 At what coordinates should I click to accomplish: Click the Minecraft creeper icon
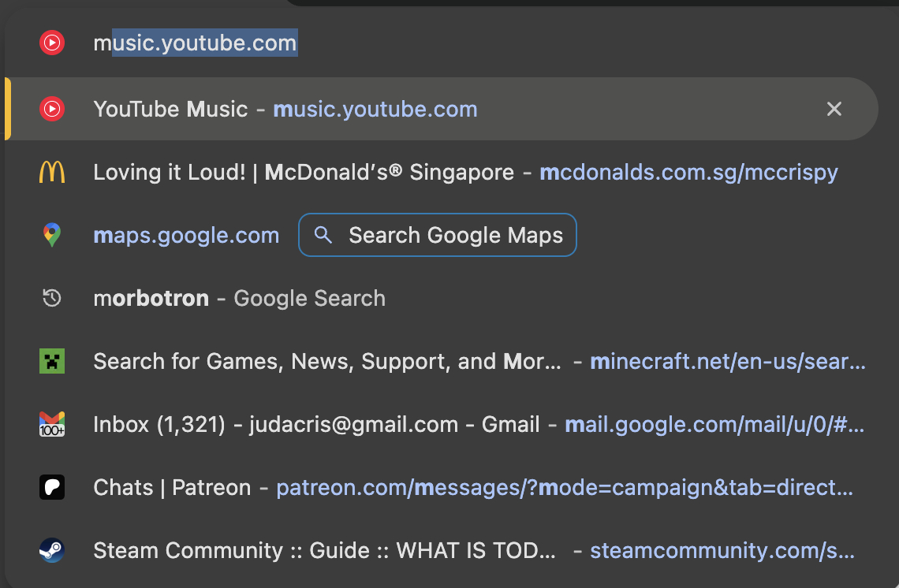[52, 361]
